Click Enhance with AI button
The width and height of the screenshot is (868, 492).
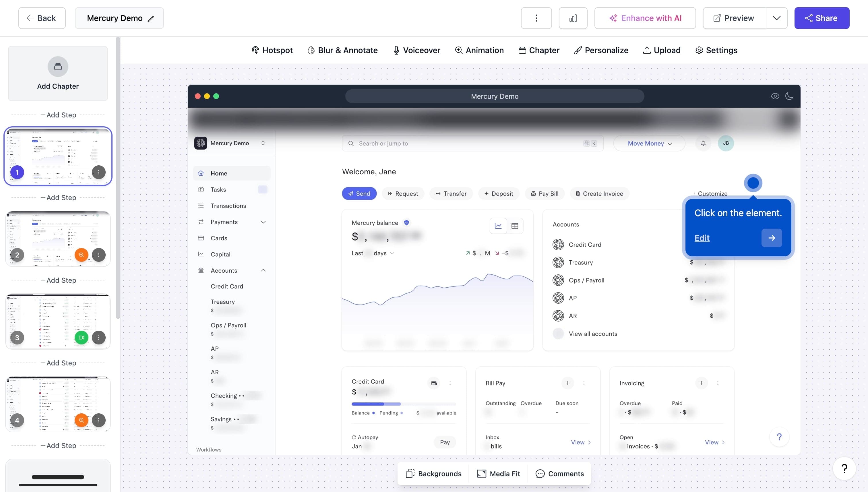pos(645,18)
